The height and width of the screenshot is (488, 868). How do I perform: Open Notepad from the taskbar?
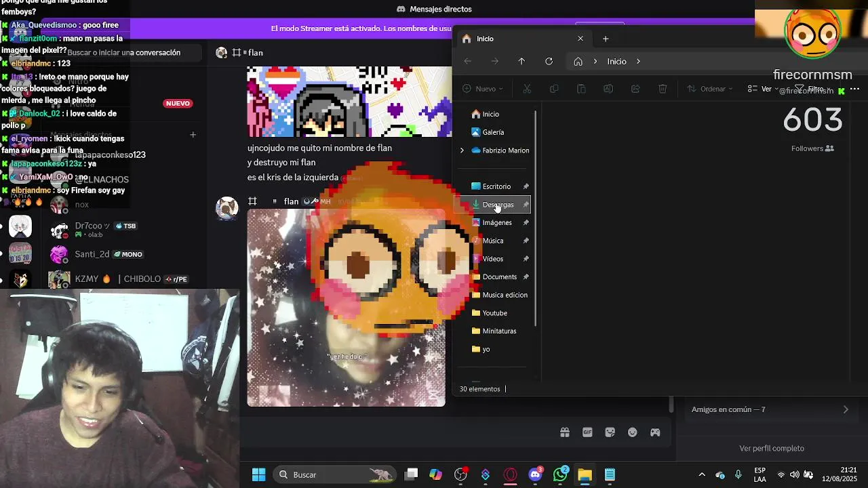tap(610, 474)
